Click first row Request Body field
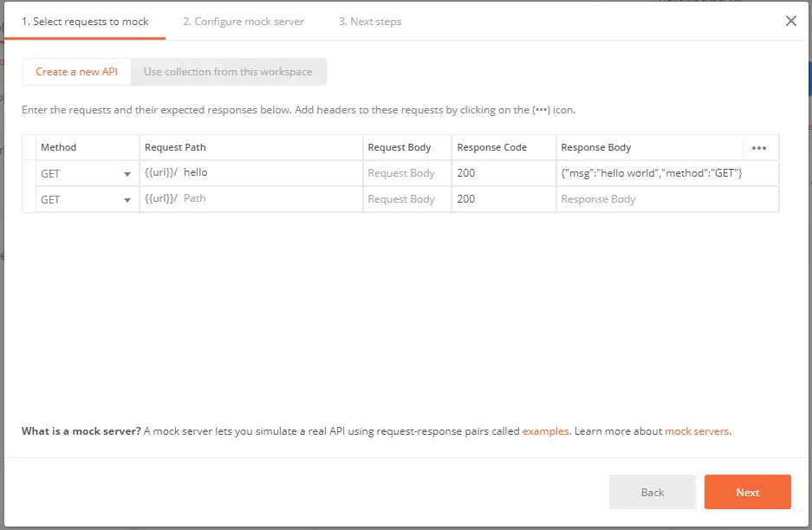This screenshot has width=812, height=530. [x=401, y=173]
